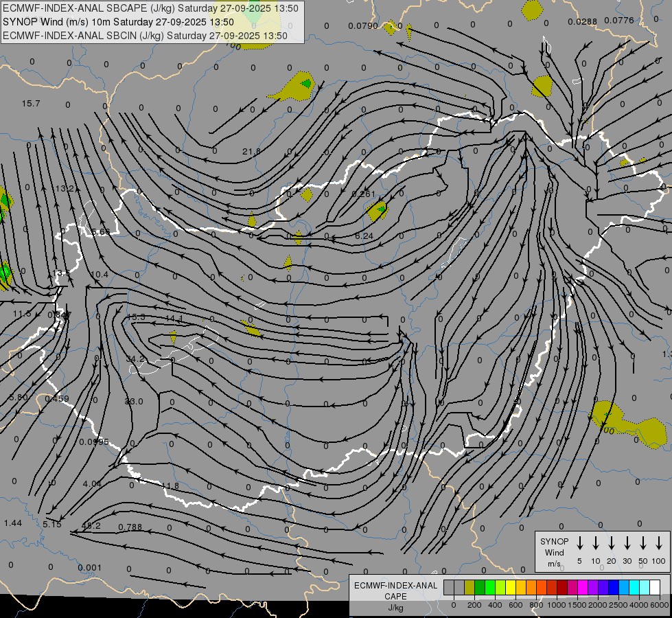672x618 pixels.
Task: Select the olive swatch in CAPE legend
Action: pyautogui.click(x=470, y=588)
